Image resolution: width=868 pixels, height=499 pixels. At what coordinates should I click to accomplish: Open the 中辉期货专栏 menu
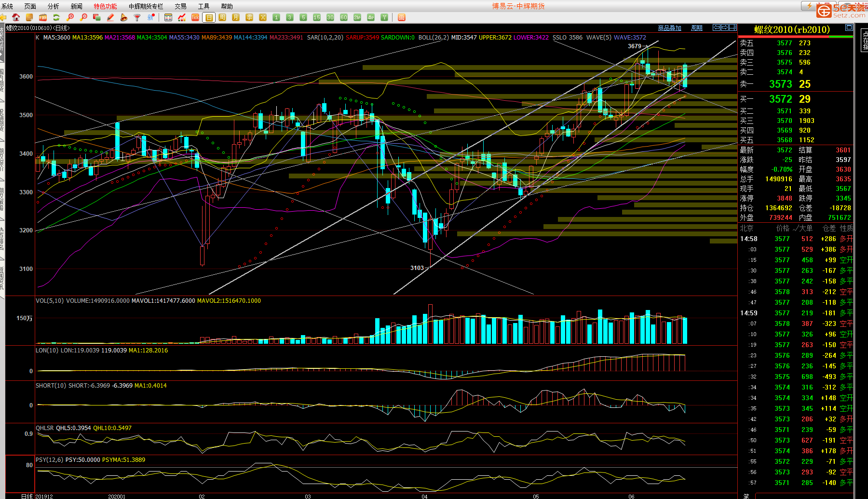(146, 6)
